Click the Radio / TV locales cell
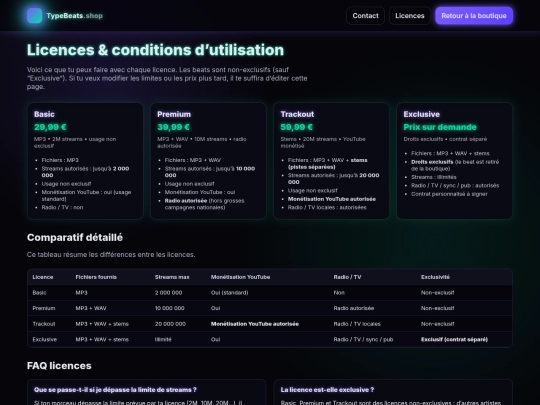Viewport: 540px width, 405px height. [357, 324]
